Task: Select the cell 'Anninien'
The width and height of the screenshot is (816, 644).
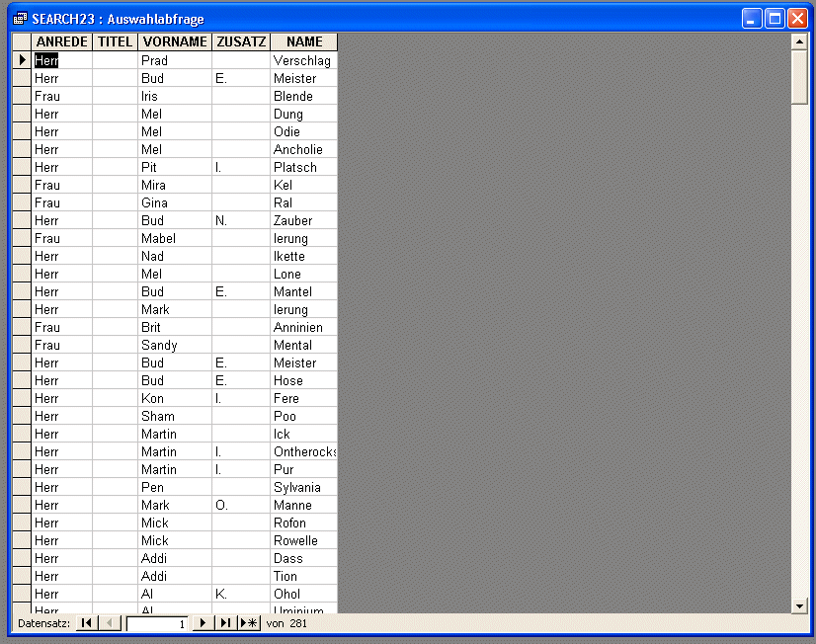Action: coord(304,327)
